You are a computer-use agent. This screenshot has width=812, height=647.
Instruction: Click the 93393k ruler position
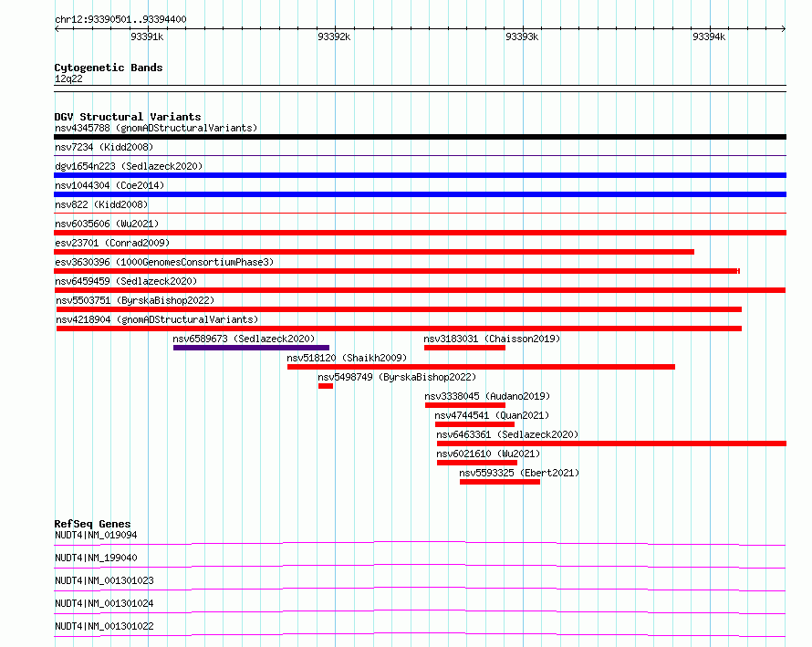(x=522, y=37)
